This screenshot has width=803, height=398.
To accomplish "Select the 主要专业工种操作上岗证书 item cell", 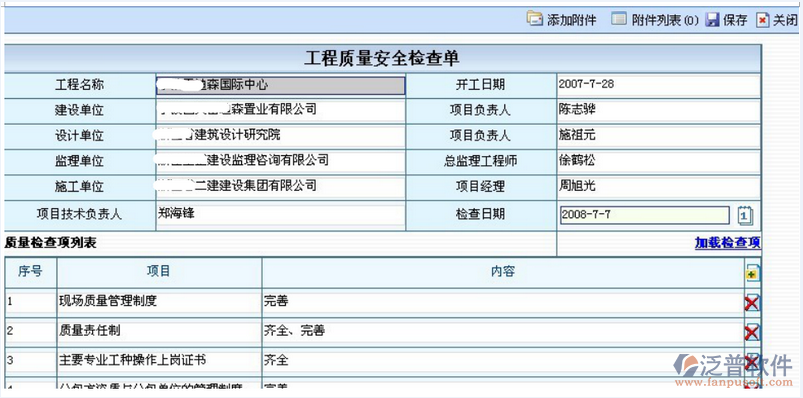I will click(x=159, y=361).
